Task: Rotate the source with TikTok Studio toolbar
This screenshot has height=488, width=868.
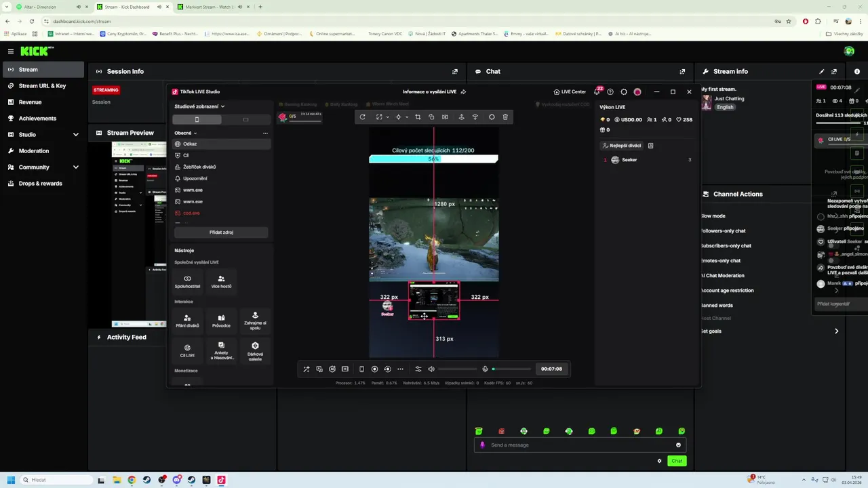Action: click(x=362, y=117)
